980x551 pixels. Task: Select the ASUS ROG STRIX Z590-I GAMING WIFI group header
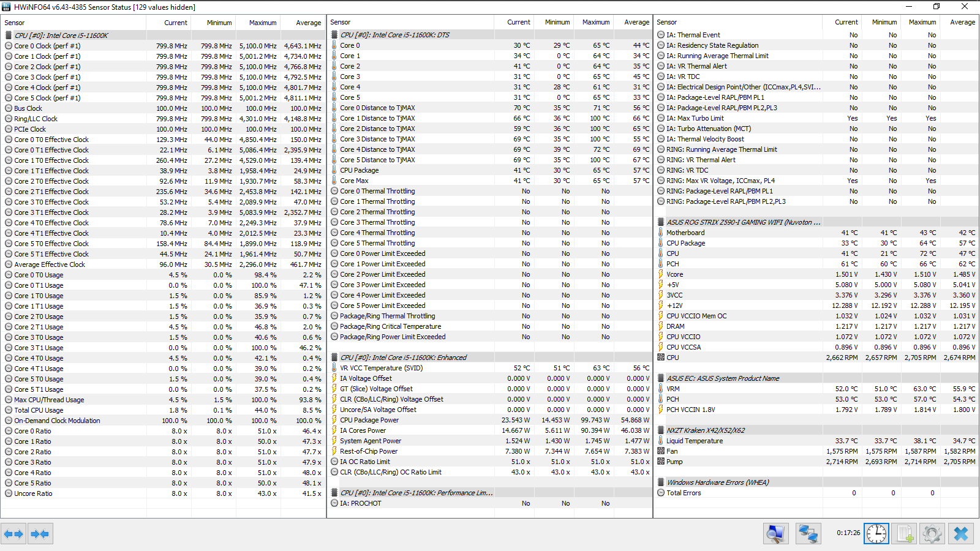click(x=816, y=222)
